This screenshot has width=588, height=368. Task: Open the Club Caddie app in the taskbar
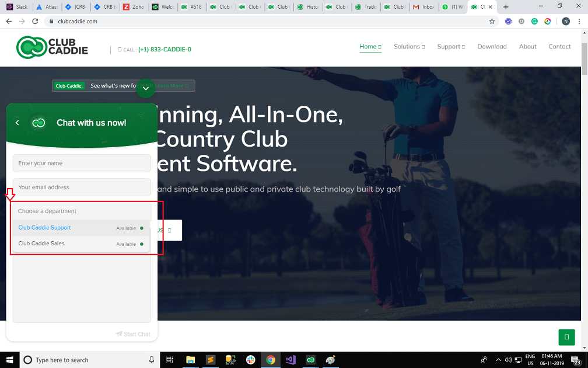[310, 360]
